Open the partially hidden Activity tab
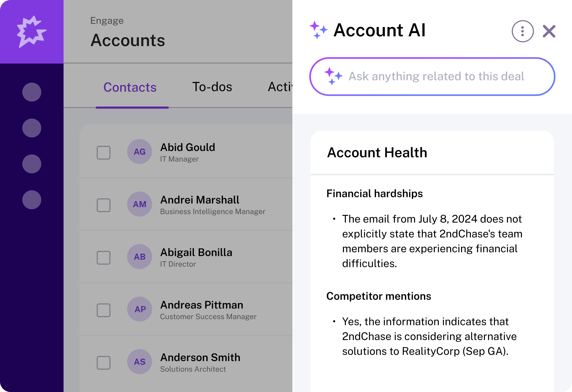 pyautogui.click(x=280, y=87)
